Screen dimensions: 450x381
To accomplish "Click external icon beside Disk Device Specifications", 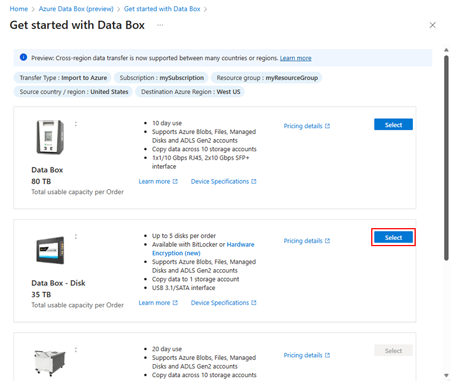I will 254,303.
